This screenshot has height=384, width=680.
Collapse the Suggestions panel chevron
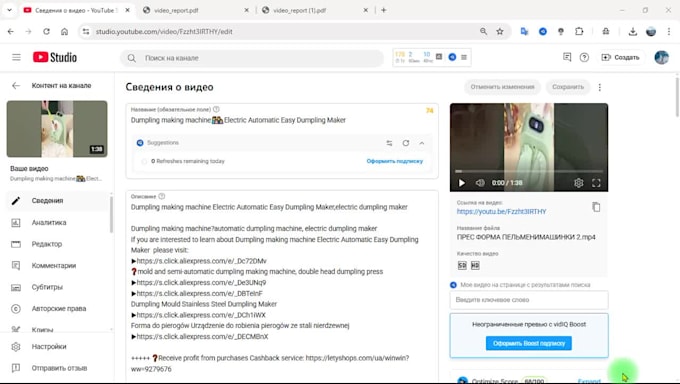coord(422,143)
